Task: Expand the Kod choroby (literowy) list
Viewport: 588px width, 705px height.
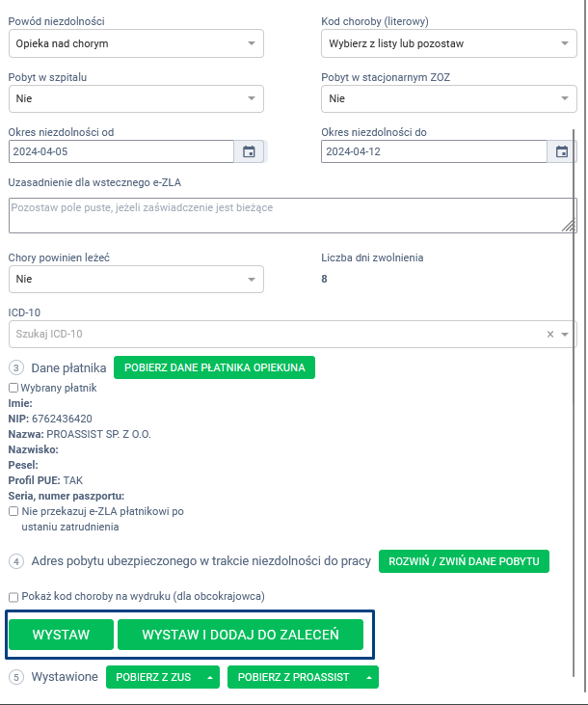Action: pyautogui.click(x=447, y=43)
